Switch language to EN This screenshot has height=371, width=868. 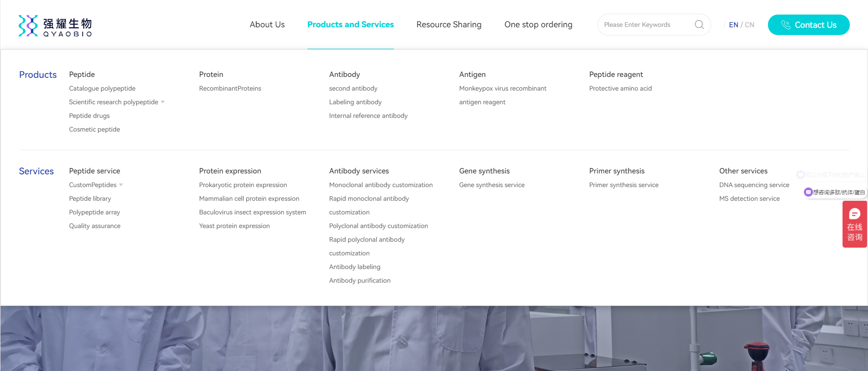pos(733,25)
